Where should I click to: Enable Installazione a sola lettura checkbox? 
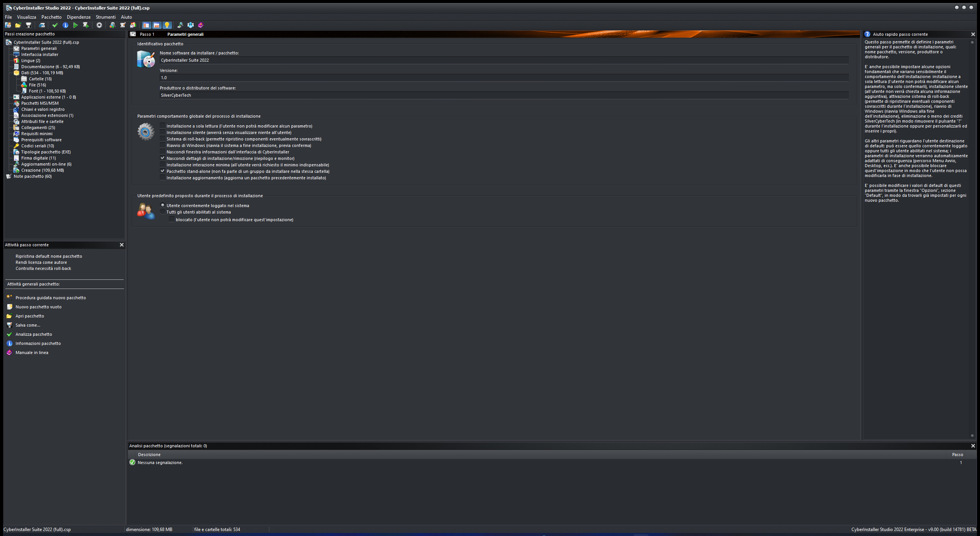162,126
